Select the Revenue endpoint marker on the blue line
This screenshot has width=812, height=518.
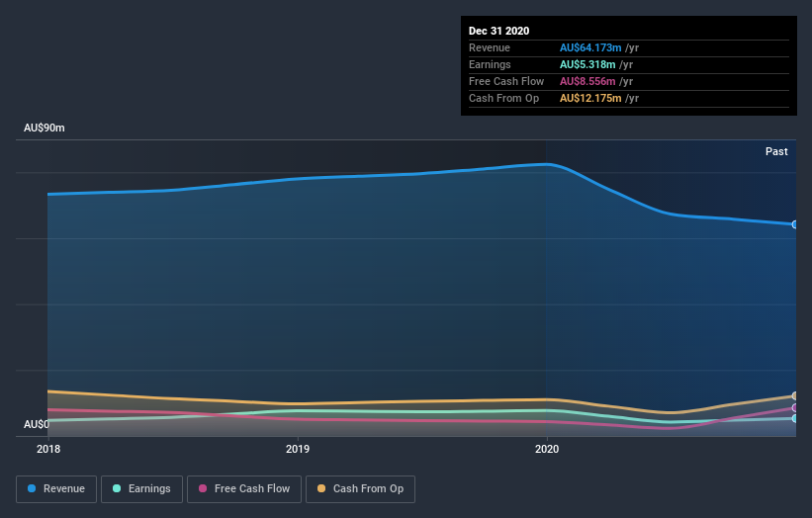click(x=794, y=224)
